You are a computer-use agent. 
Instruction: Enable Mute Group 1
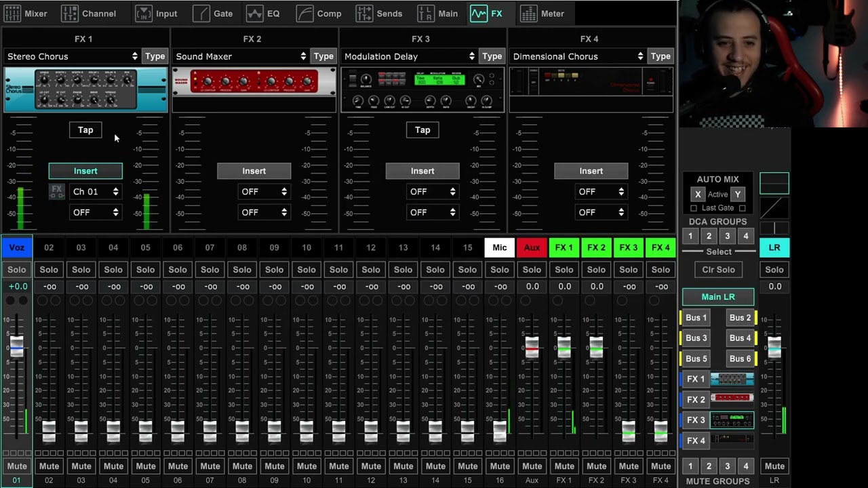[690, 466]
